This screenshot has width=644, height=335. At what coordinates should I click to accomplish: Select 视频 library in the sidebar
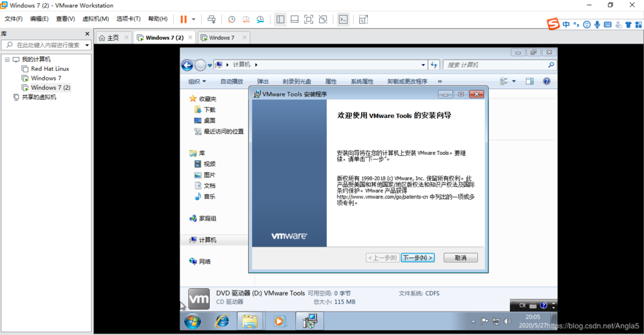[x=210, y=163]
